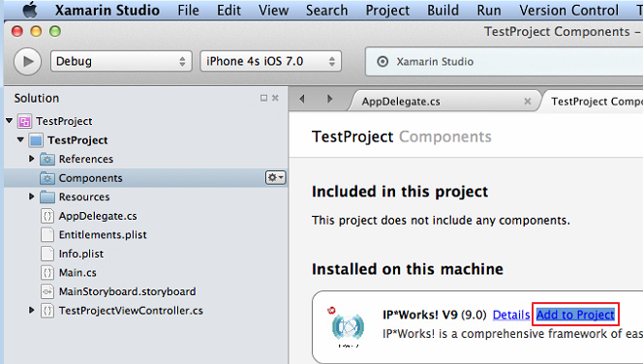Screen dimensions: 643x364
Task: Collapse the top-level TestProject solution triangle
Action: [10, 120]
